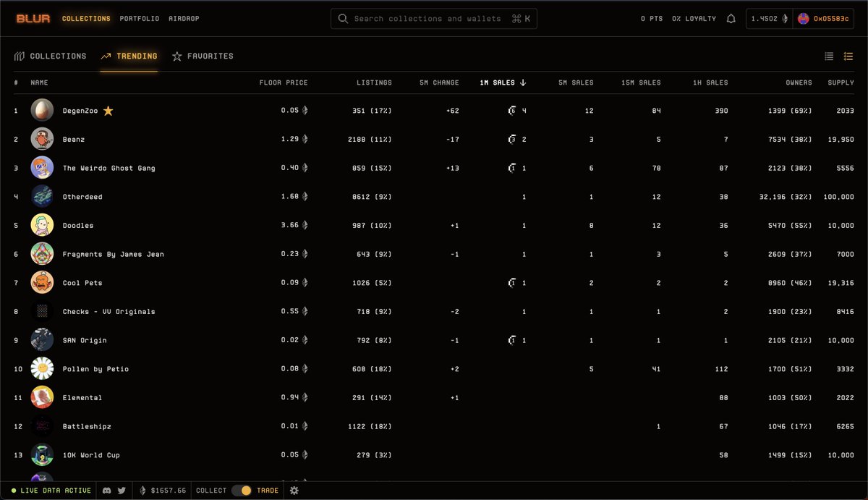Click the Twitter icon in footer
Screen dimensions: 868x500
122,491
